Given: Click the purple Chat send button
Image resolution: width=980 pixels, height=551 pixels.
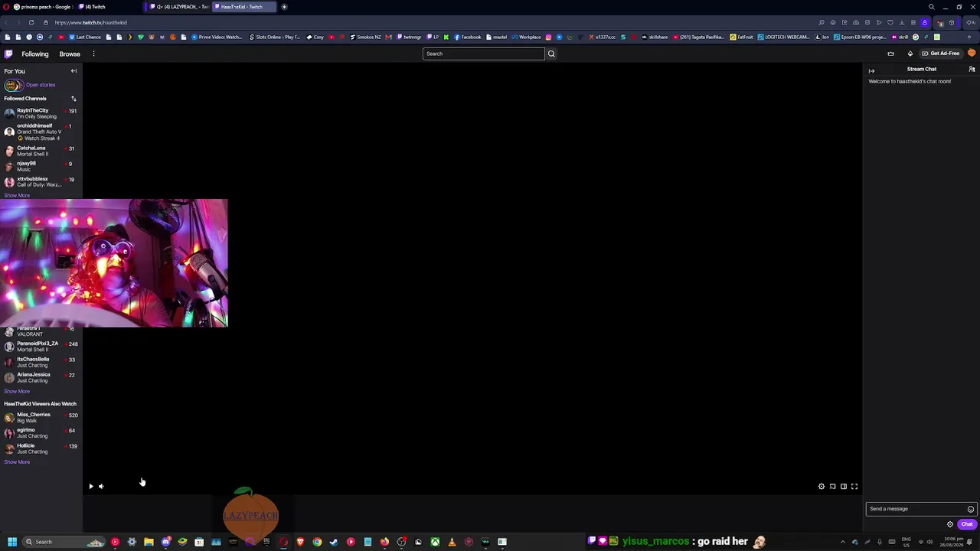Looking at the screenshot, I should [967, 524].
